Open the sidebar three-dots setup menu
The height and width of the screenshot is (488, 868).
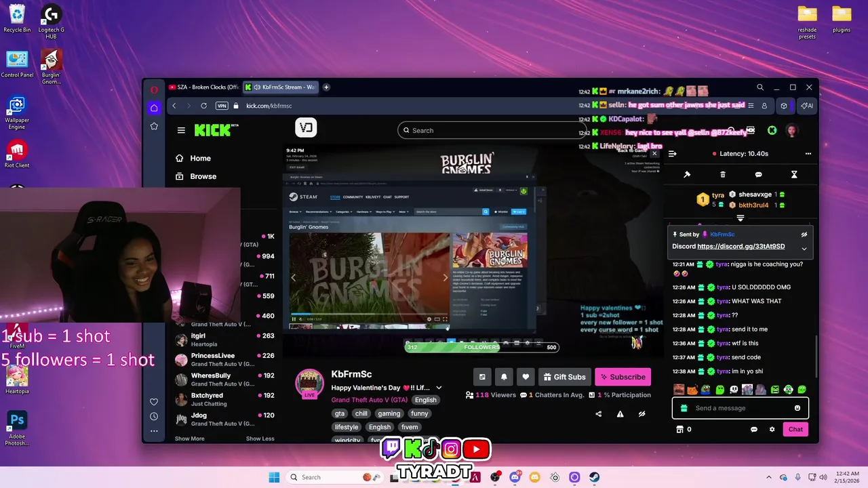[x=154, y=431]
